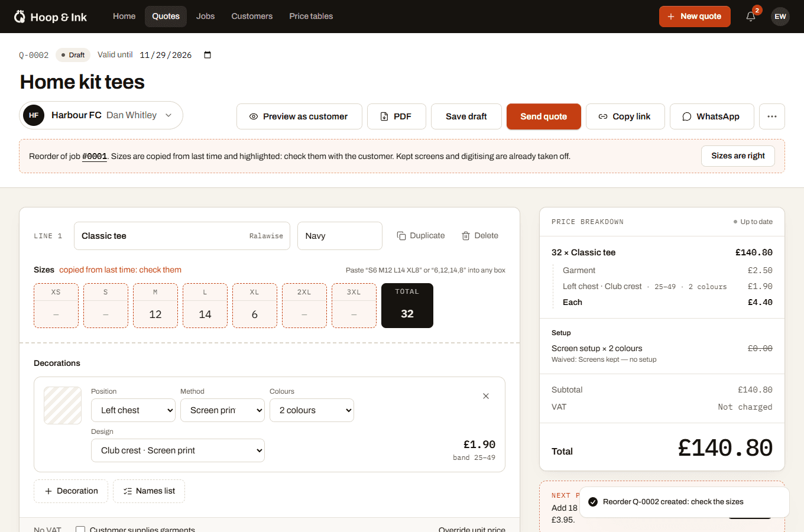804x532 pixels.
Task: Click the HF customer avatar
Action: coord(34,115)
